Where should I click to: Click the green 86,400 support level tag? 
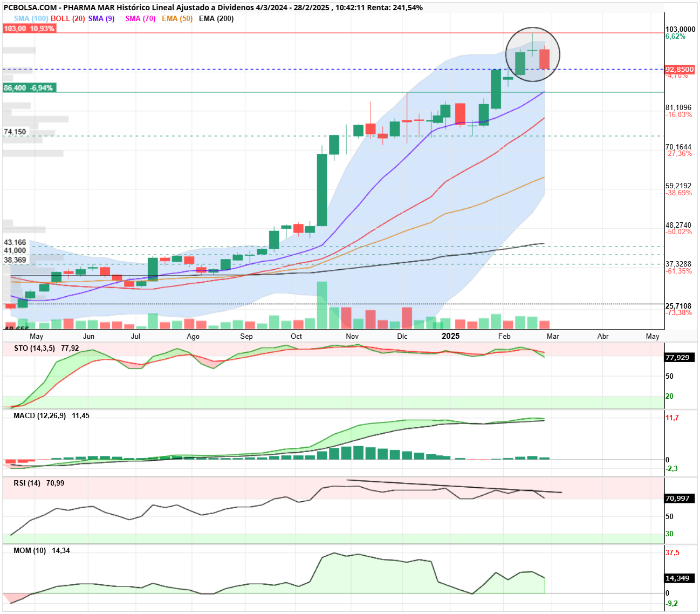click(29, 88)
